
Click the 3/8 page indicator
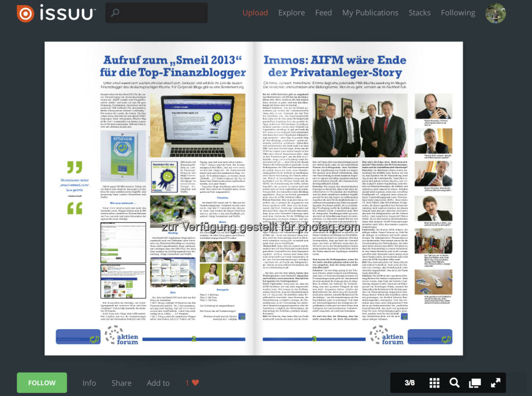pos(409,383)
